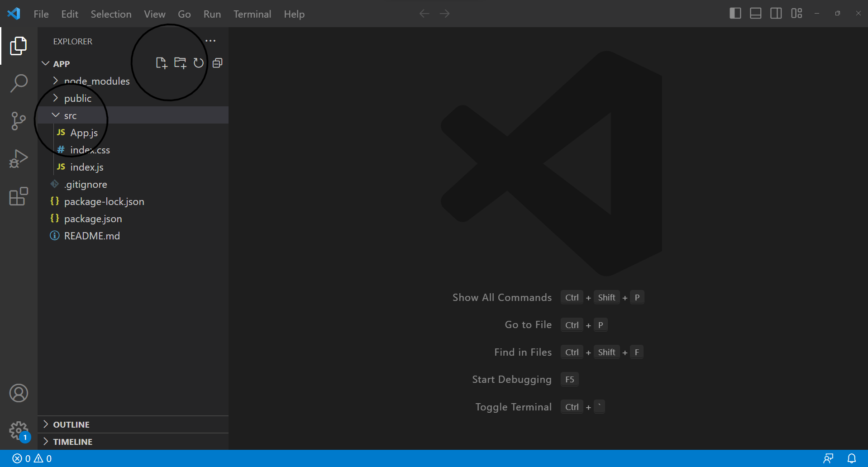Screen dimensions: 868x467
Task: Open the Go menu
Action: tap(184, 14)
